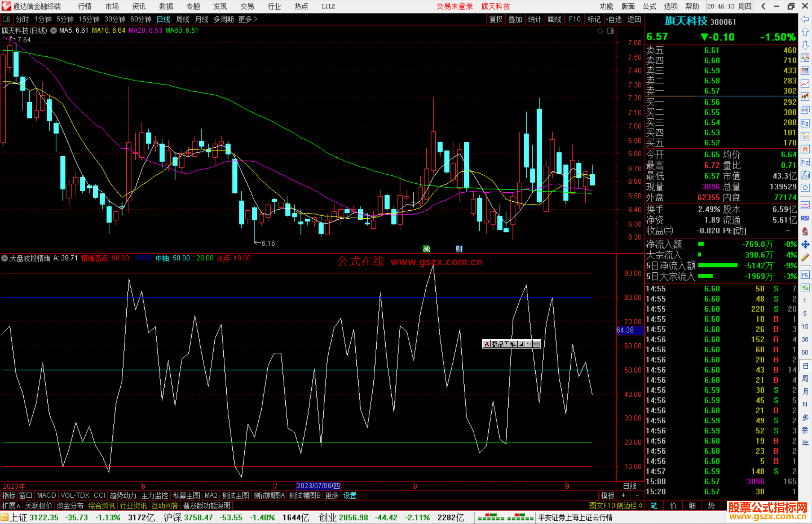Click the plus zoom button next to 模板
Image resolution: width=812 pixels, height=524 pixels.
tap(624, 495)
